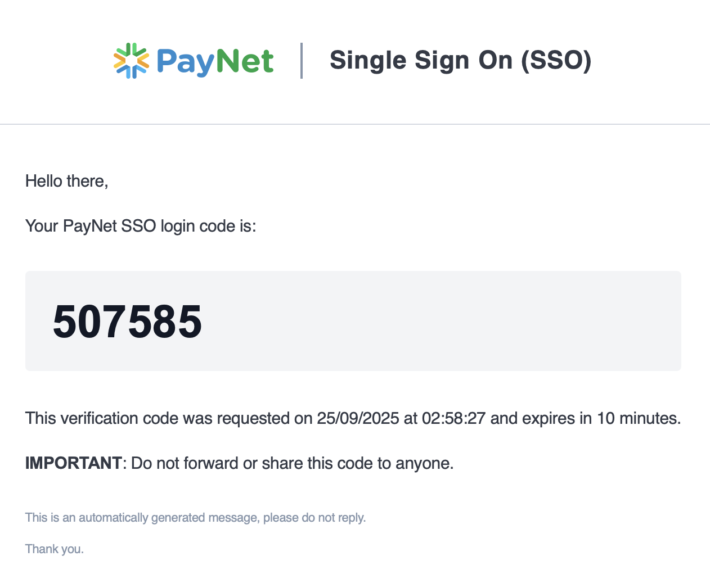Image resolution: width=710 pixels, height=588 pixels.
Task: Click the word "Net" in the logo
Action: (x=245, y=61)
